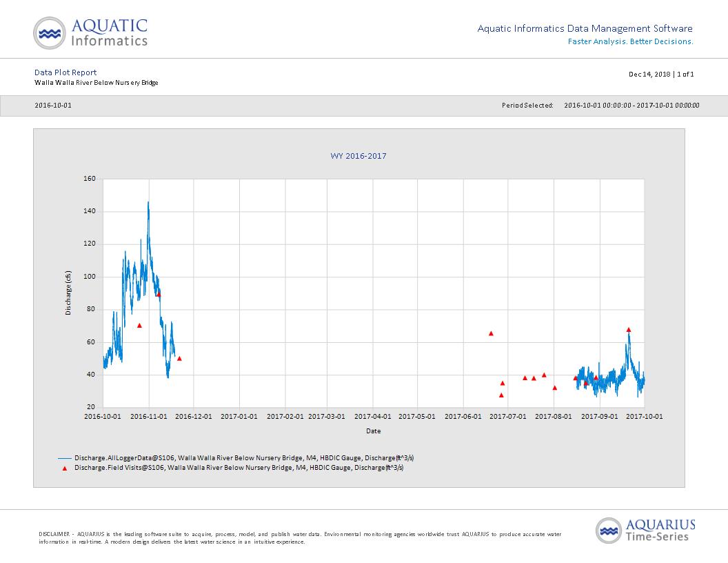This screenshot has width=728, height=563.
Task: Click the 140 y-axis tick label
Action: click(x=90, y=211)
